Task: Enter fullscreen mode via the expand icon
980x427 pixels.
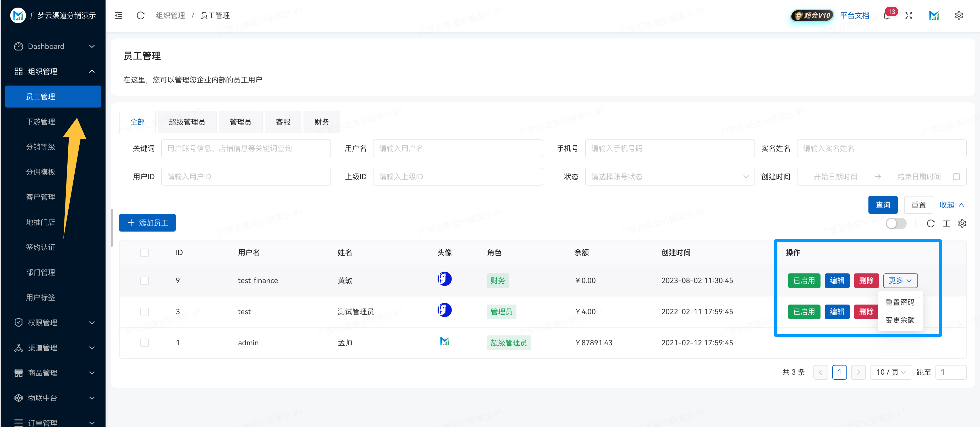Action: (x=909, y=16)
